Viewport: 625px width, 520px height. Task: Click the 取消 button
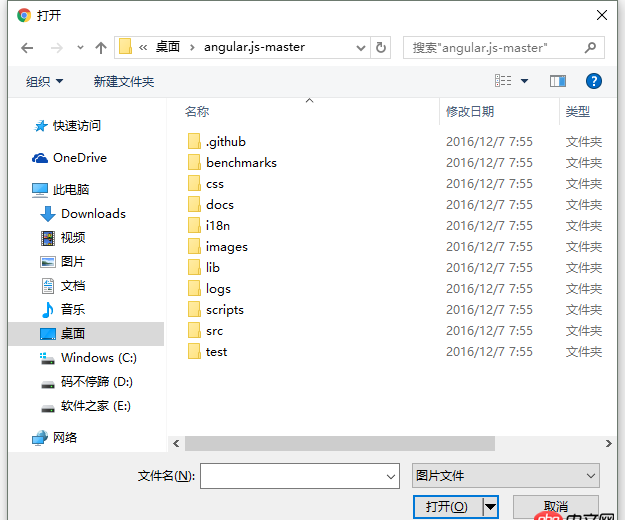click(x=556, y=507)
